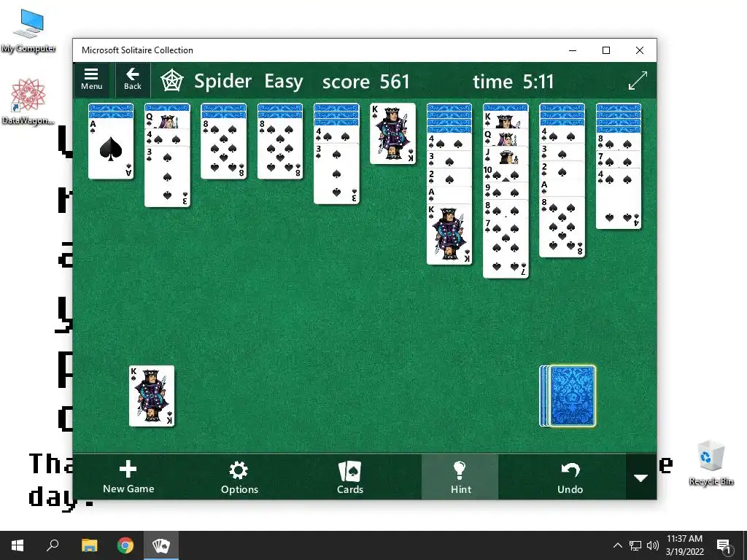The height and width of the screenshot is (560, 747).
Task: Select the lone King in sixth column
Action: click(392, 134)
